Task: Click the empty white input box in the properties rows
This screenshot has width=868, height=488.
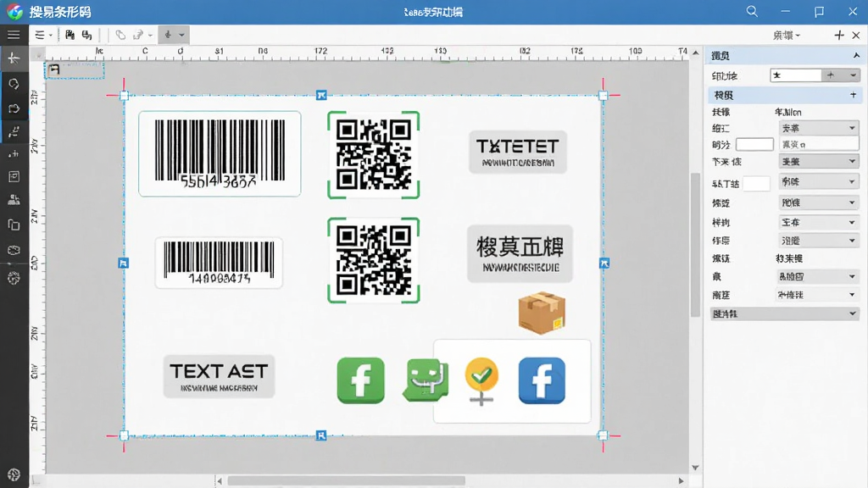Action: pos(754,144)
